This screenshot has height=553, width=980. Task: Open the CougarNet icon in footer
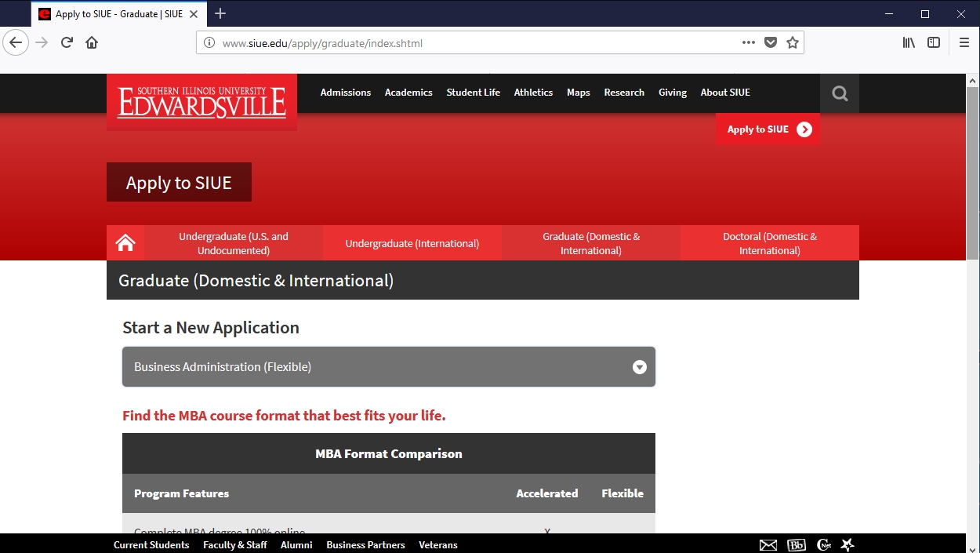[823, 545]
